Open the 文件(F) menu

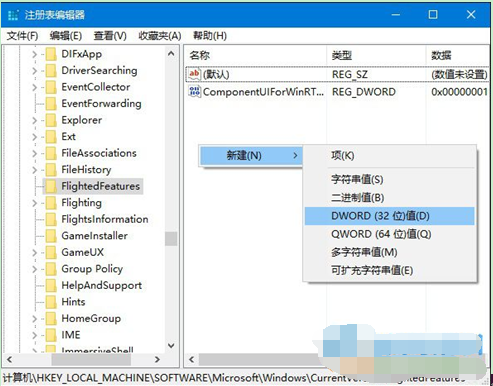[x=22, y=36]
